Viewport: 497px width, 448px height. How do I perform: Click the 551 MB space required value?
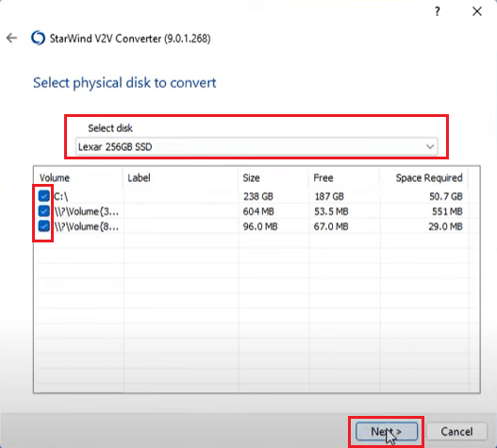click(x=447, y=211)
